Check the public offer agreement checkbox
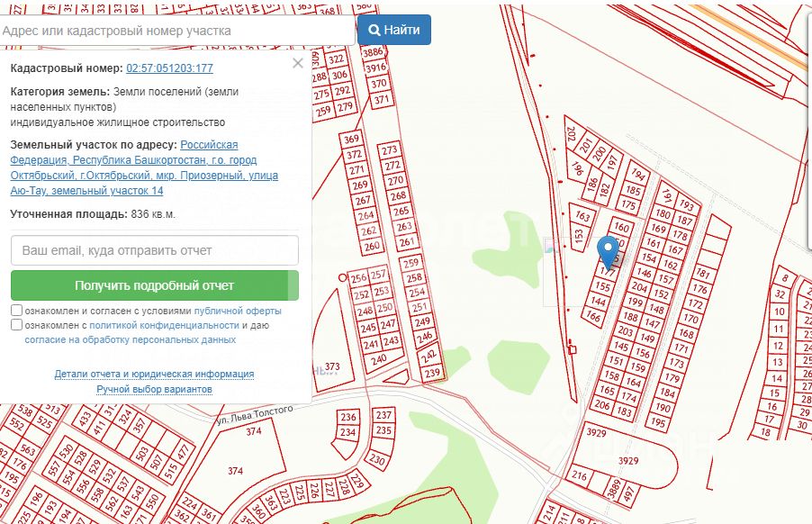Viewport: 812px width, 524px height. [x=16, y=310]
